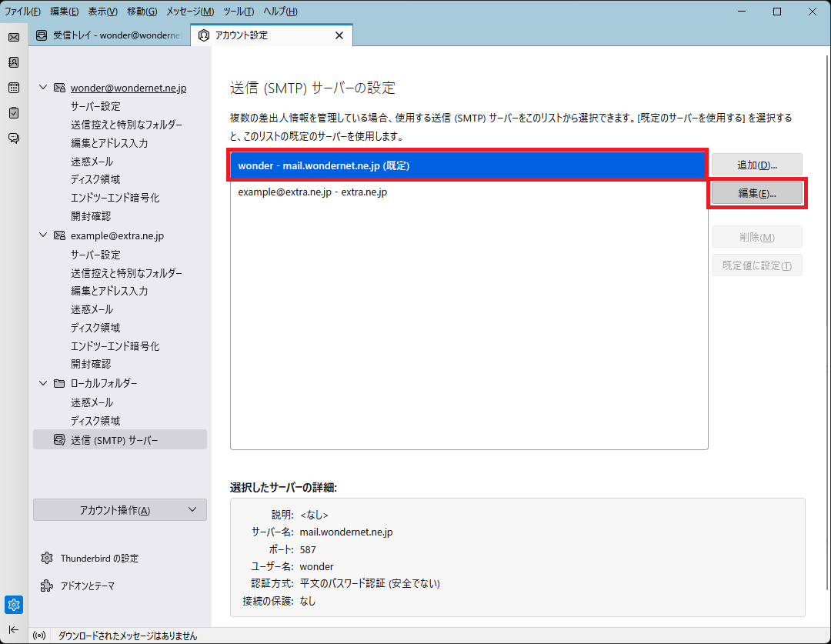Open Thunderbird の設定 link
Screen dimensions: 831x644
(99, 558)
